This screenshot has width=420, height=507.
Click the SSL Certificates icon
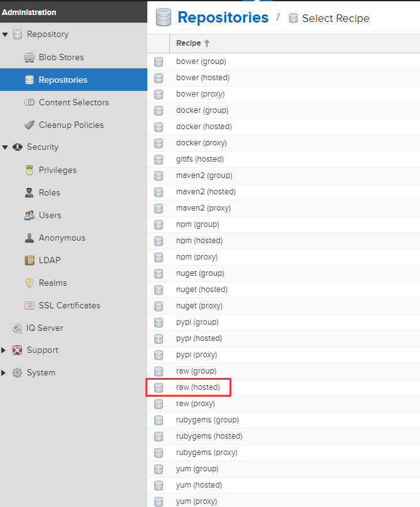(29, 305)
